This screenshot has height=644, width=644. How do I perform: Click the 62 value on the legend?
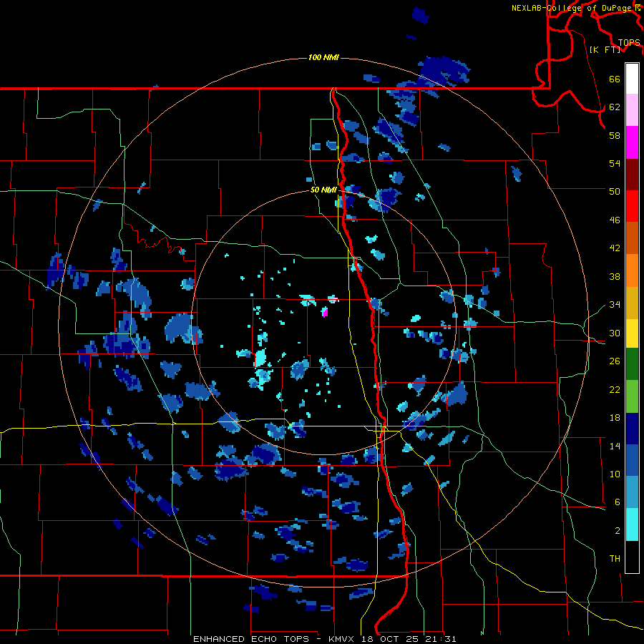point(615,107)
